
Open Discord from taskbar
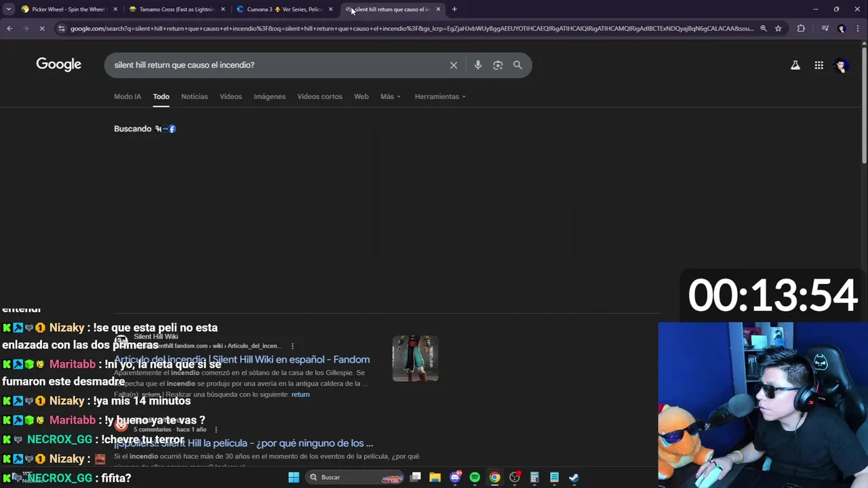point(455,477)
